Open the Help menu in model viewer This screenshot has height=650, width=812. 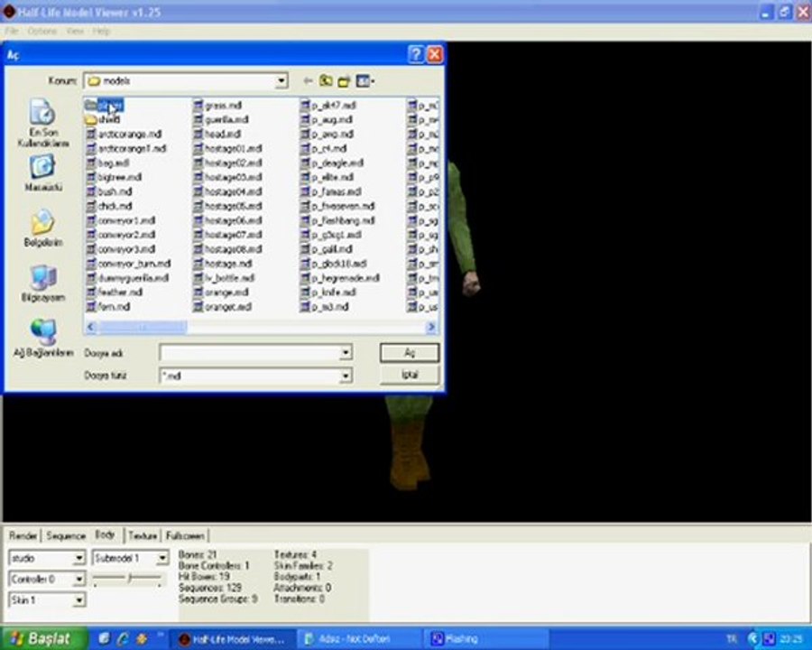pos(101,31)
